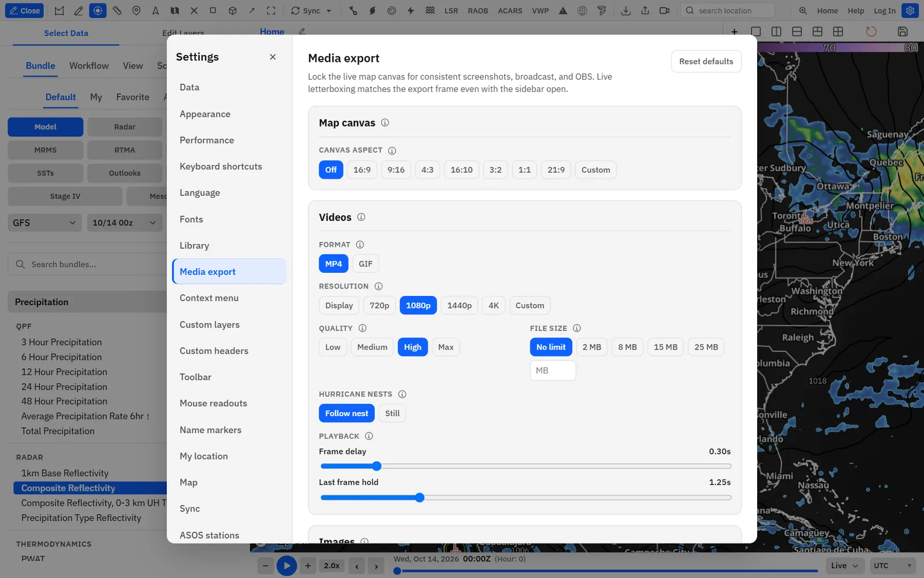The width and height of the screenshot is (924, 578).
Task: Click the tornado icon in toolbar
Action: coord(602,10)
